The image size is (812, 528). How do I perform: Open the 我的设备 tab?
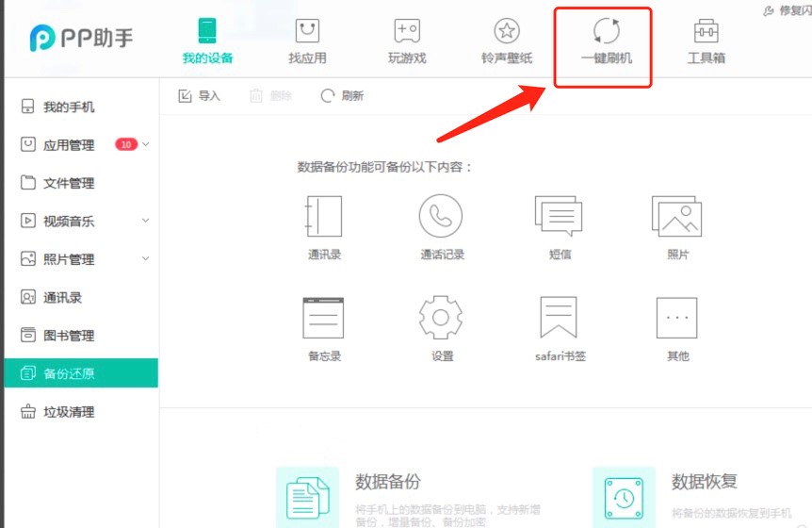coord(207,41)
